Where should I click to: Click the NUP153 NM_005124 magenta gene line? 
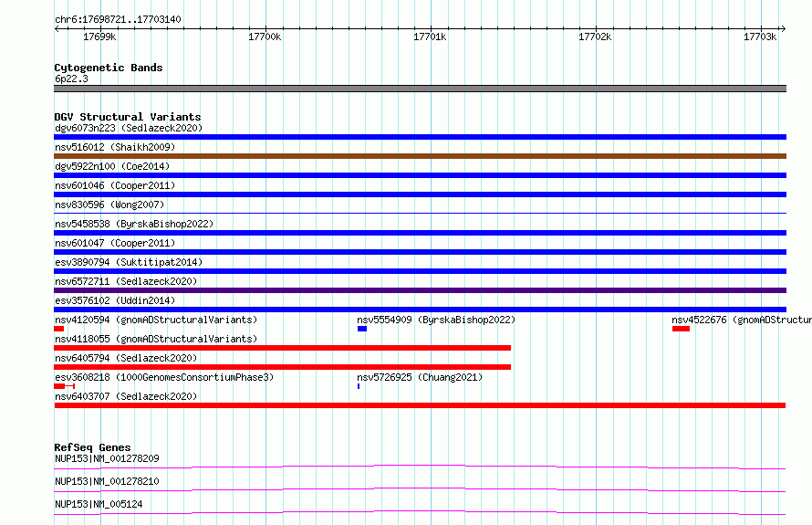(420, 512)
